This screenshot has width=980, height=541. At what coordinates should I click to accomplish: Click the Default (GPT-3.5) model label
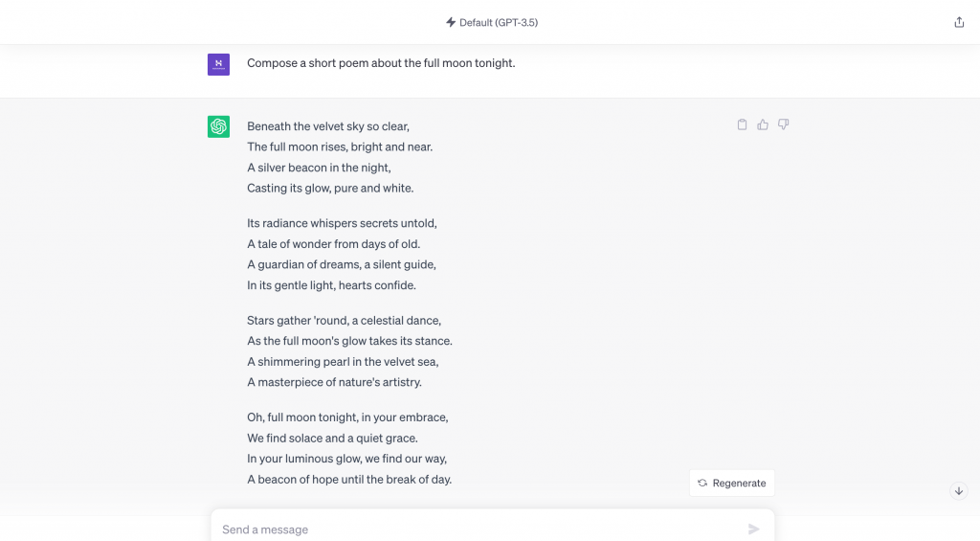[498, 22]
